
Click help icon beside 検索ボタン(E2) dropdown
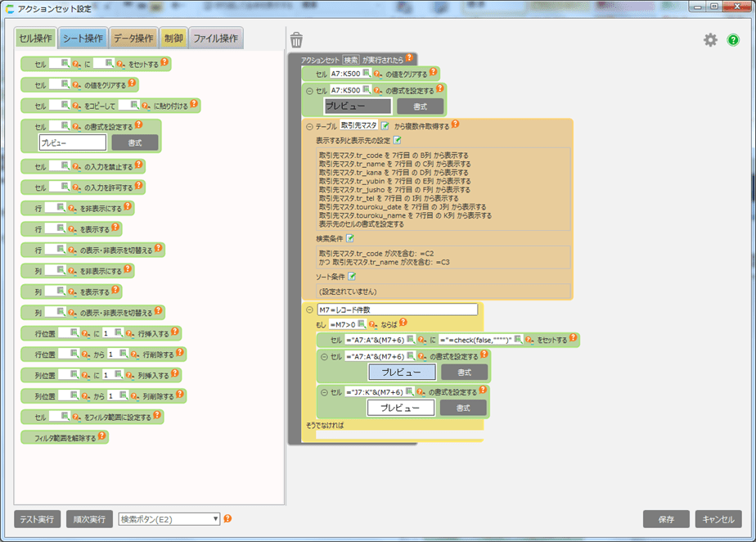click(227, 518)
